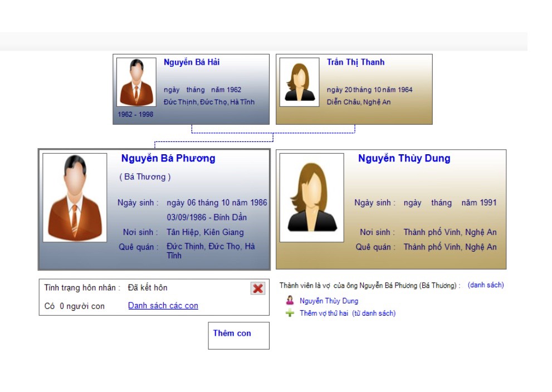The image size is (552, 392).
Task: Select the large Nguyễn Thùy Dung name heading
Action: pyautogui.click(x=404, y=158)
